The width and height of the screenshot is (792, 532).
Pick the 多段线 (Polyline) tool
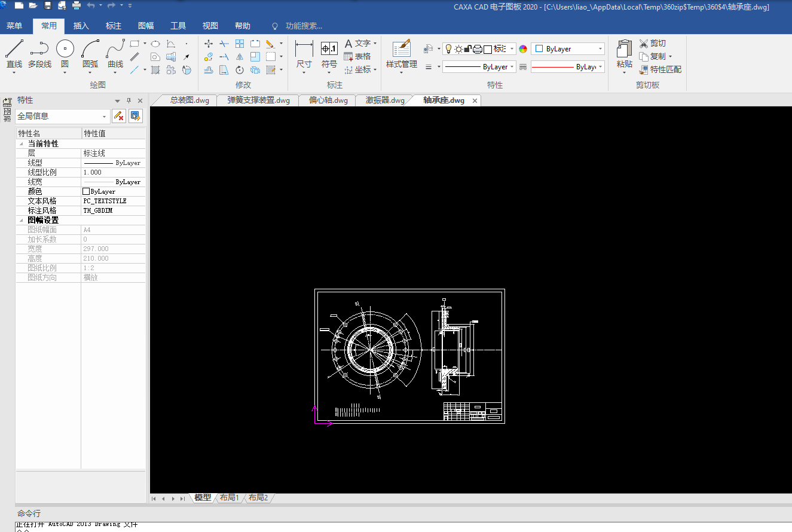pos(39,49)
